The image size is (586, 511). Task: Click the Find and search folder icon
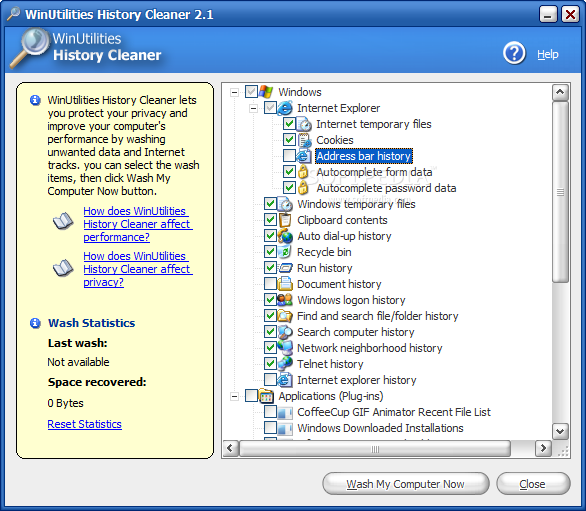tap(285, 316)
